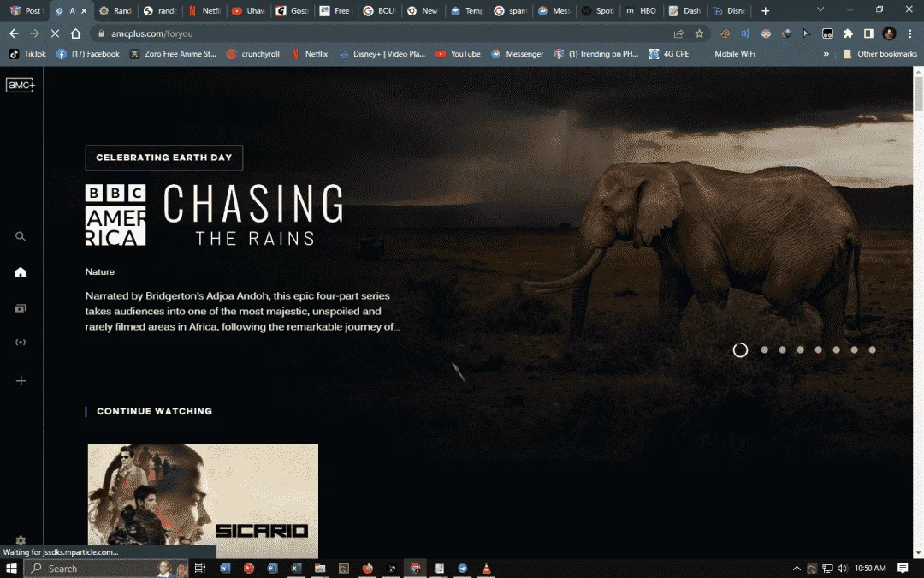The width and height of the screenshot is (924, 578).
Task: Open Messenger bookmark
Action: coord(517,54)
